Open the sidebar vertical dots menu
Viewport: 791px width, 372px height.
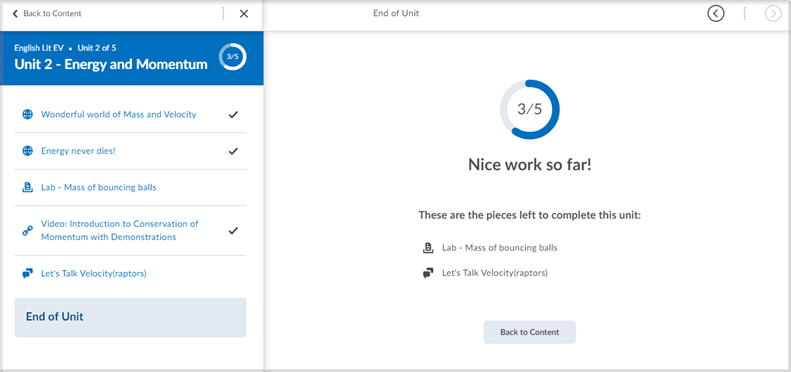click(223, 14)
